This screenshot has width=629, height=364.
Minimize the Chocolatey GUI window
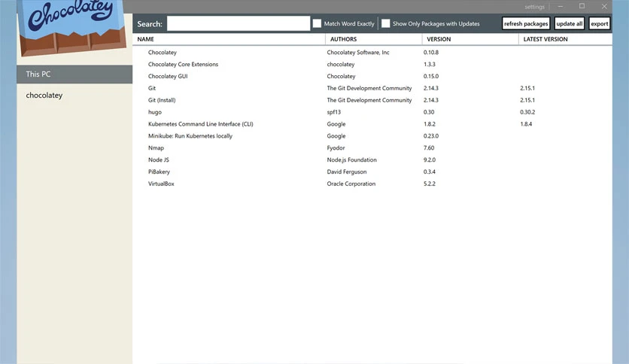(560, 7)
